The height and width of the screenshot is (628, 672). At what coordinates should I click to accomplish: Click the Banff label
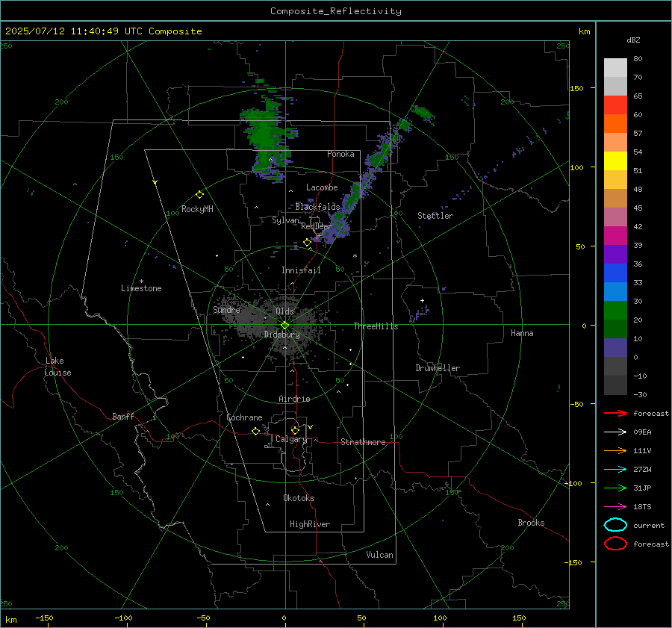click(x=123, y=416)
